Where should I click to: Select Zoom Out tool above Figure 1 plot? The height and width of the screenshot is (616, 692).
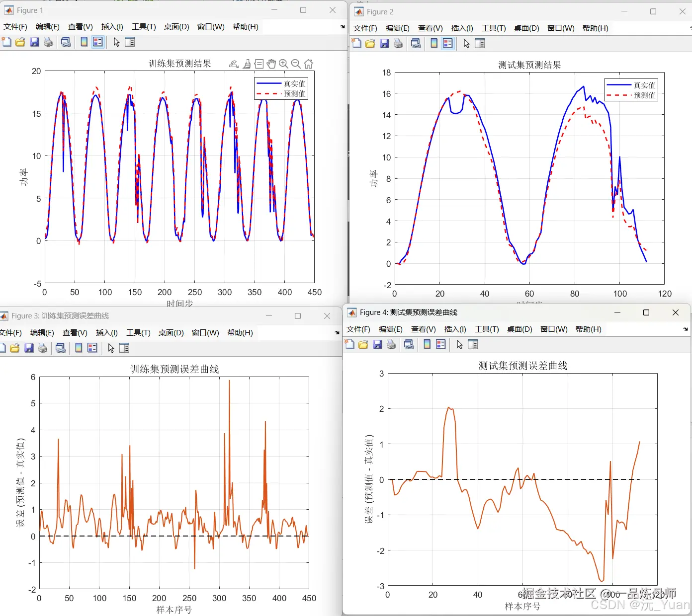[296, 64]
